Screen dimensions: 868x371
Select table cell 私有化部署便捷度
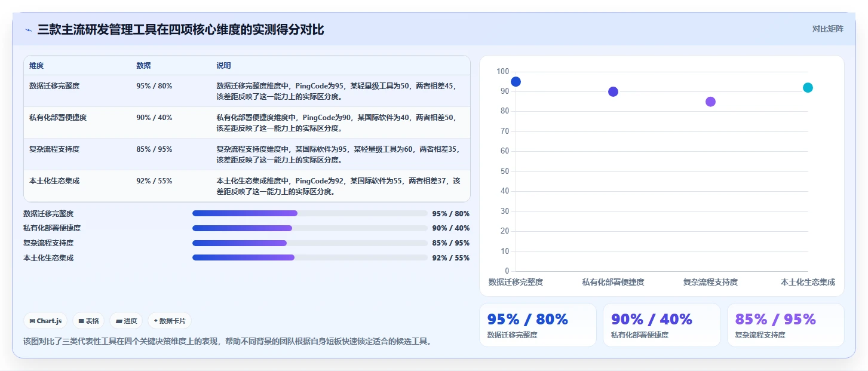pos(58,118)
